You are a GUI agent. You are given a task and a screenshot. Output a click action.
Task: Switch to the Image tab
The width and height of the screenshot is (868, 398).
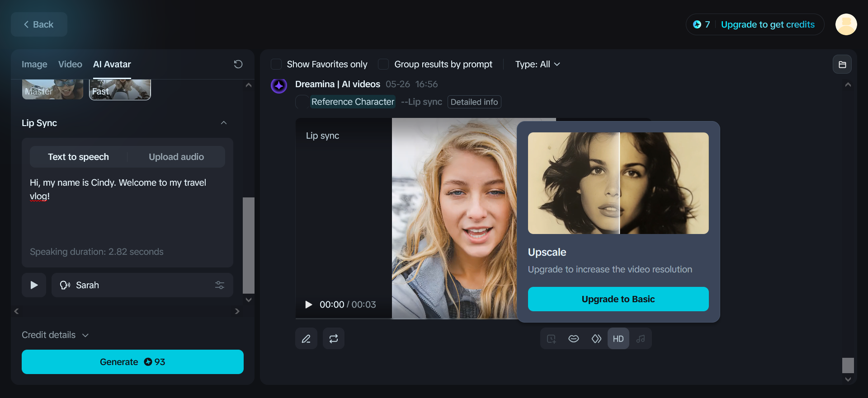(x=34, y=64)
